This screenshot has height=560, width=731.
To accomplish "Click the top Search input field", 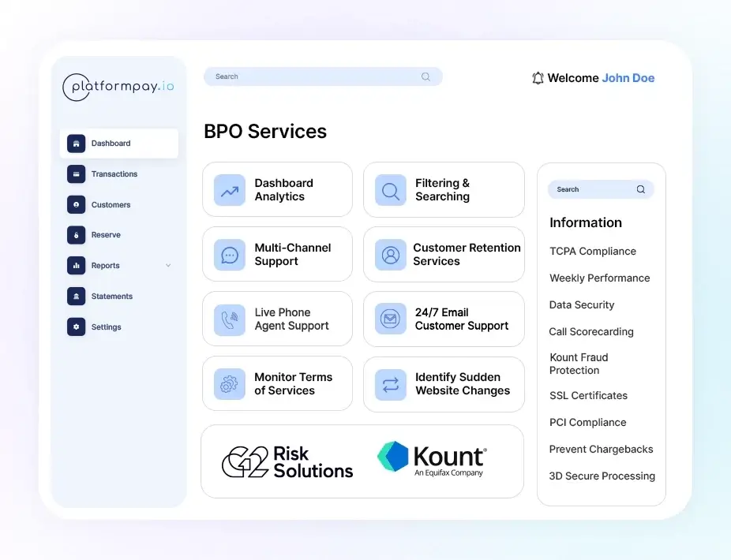I will (316, 77).
